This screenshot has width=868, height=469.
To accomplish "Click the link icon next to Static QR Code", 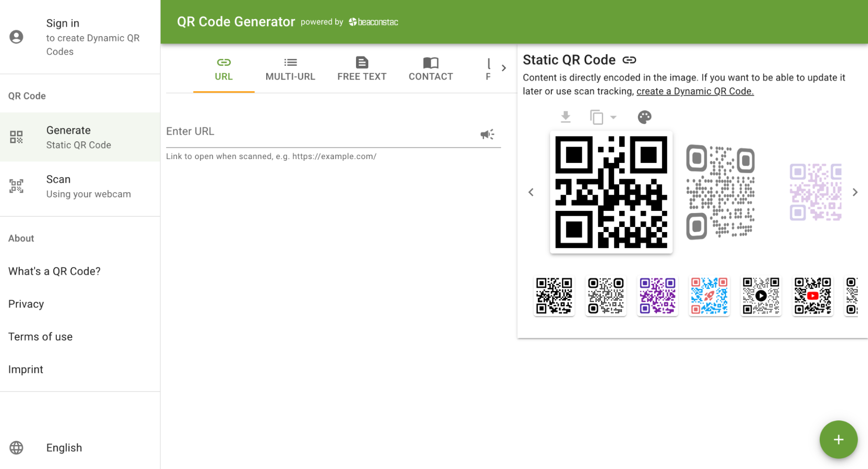I will pyautogui.click(x=629, y=60).
